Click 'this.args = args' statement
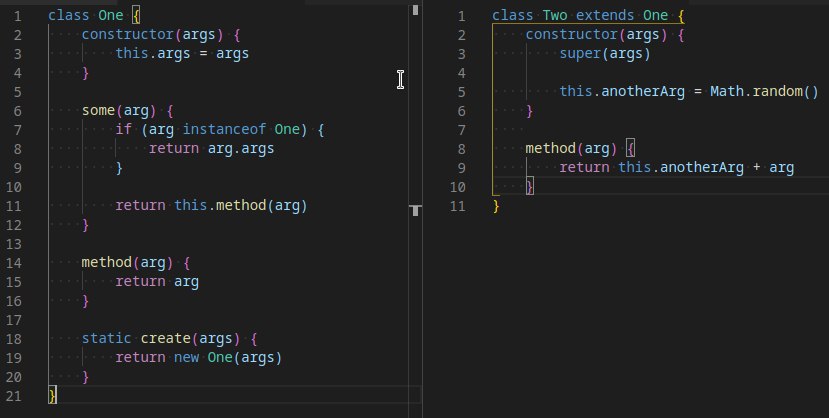 [182, 54]
